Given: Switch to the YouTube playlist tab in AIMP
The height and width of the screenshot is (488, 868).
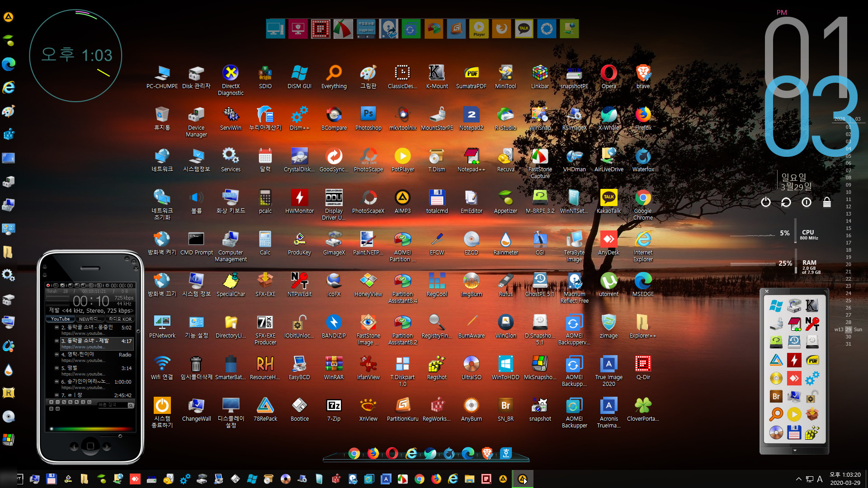Looking at the screenshot, I should (x=60, y=319).
